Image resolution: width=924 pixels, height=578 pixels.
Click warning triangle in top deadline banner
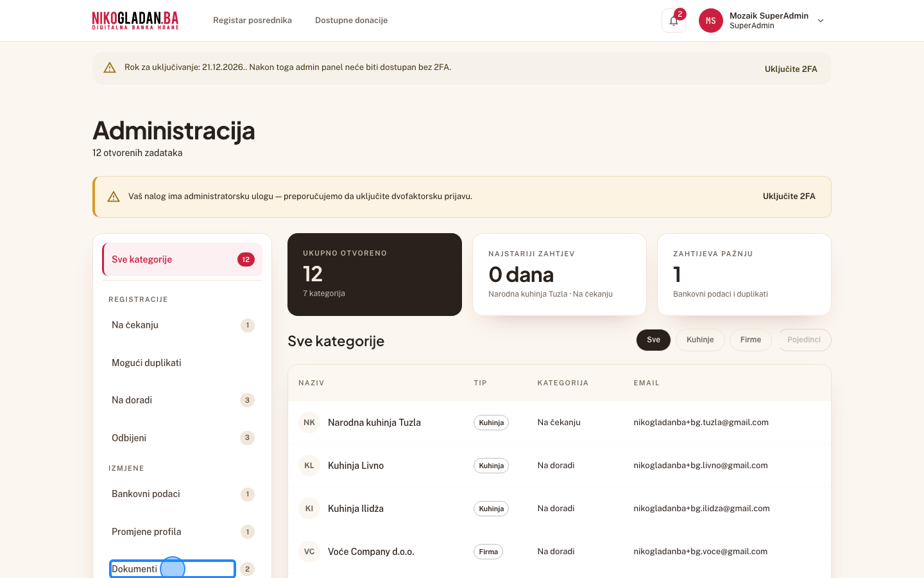click(110, 67)
